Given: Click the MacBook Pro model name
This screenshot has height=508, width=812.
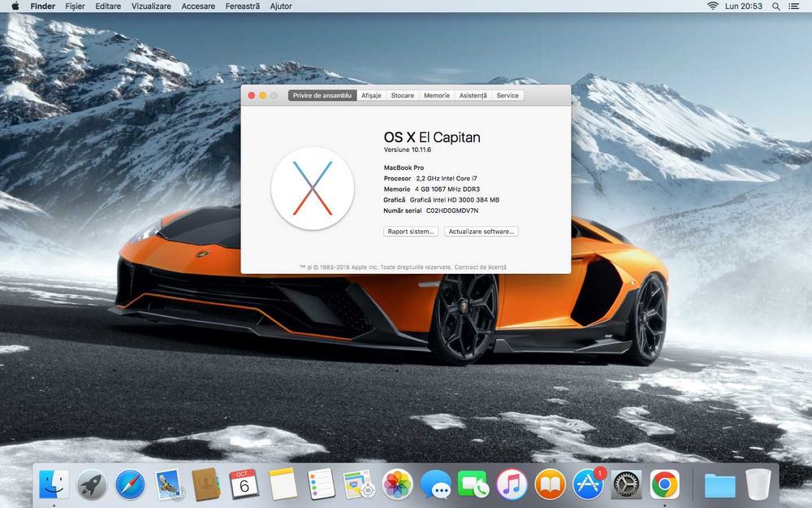Looking at the screenshot, I should (404, 168).
